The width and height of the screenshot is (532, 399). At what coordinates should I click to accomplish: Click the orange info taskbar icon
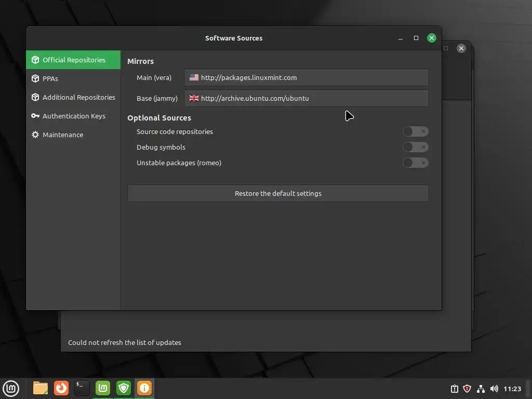[144, 388]
